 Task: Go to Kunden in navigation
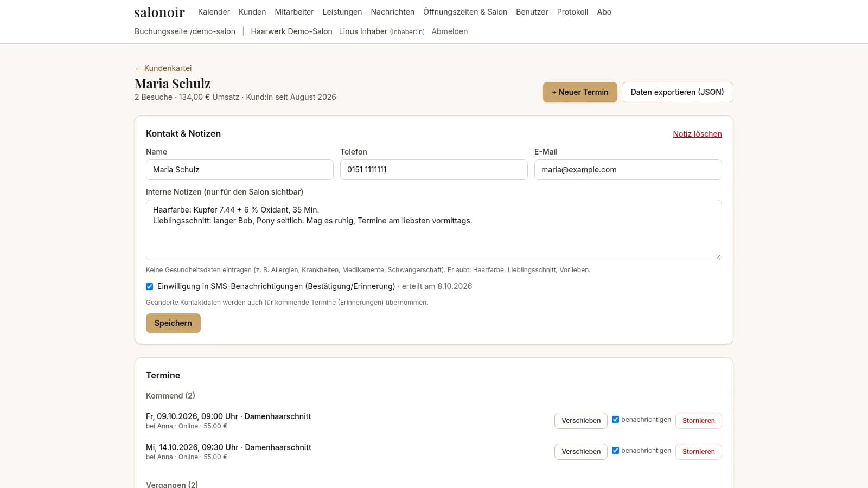[252, 12]
